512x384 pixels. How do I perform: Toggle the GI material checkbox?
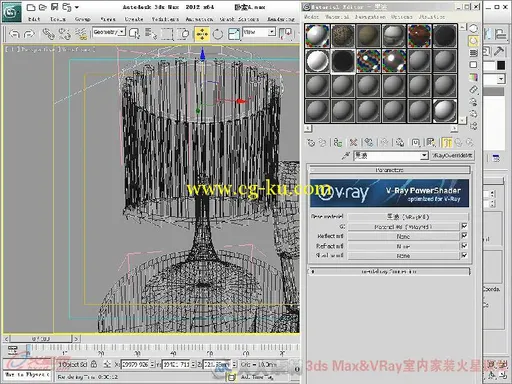click(464, 226)
